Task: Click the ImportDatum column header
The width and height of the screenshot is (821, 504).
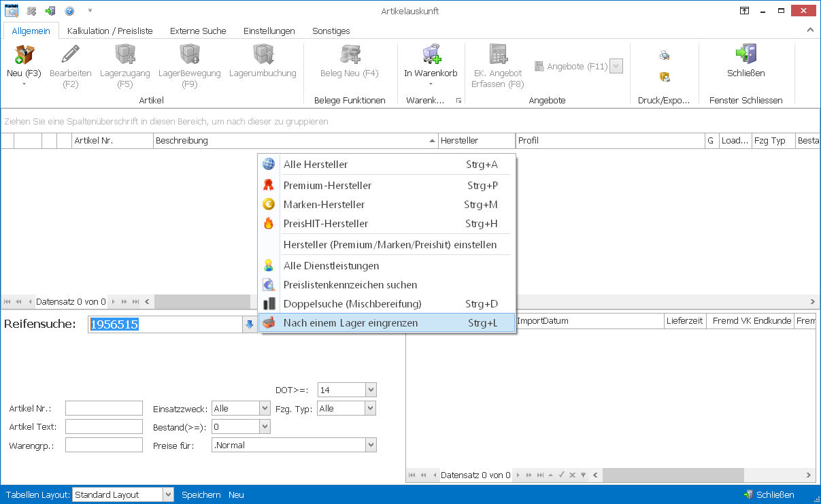Action: (589, 321)
